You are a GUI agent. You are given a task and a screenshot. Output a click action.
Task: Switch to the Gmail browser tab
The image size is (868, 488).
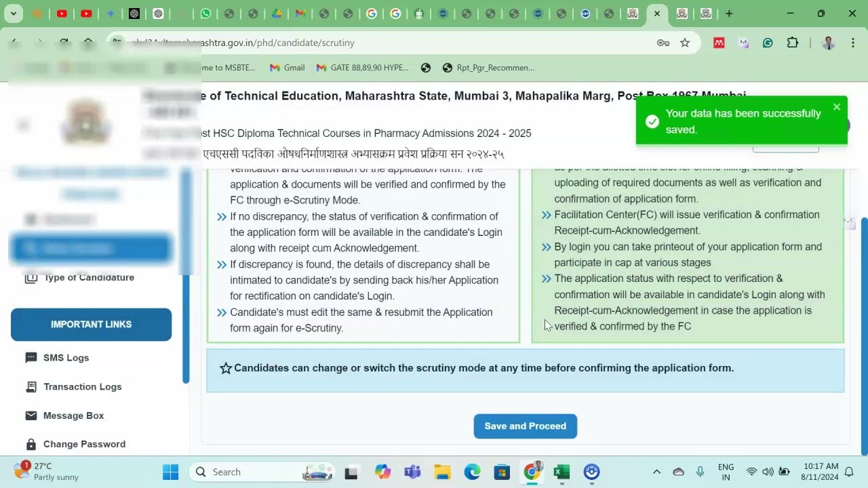[300, 14]
